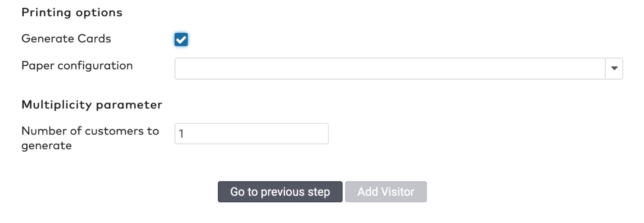This screenshot has width=644, height=223.
Task: Click the word 'Printing' in the top heading
Action: point(46,13)
